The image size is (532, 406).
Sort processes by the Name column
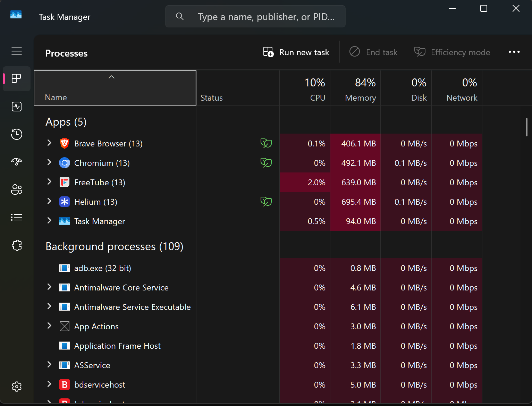pyautogui.click(x=115, y=88)
